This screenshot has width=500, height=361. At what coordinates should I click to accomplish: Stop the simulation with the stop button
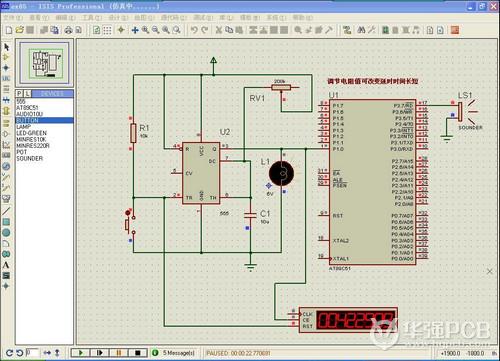coord(138,352)
